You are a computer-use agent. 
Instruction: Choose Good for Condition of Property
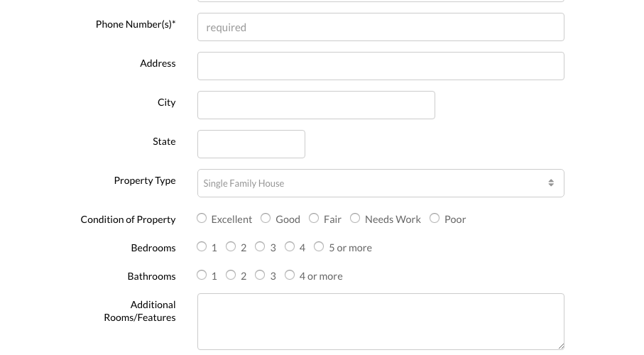(266, 219)
